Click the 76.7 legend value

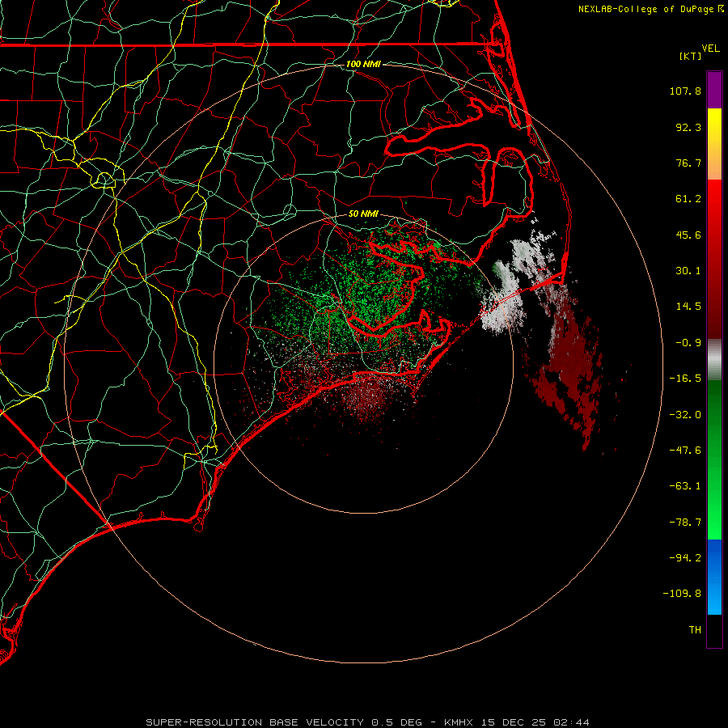coord(688,163)
